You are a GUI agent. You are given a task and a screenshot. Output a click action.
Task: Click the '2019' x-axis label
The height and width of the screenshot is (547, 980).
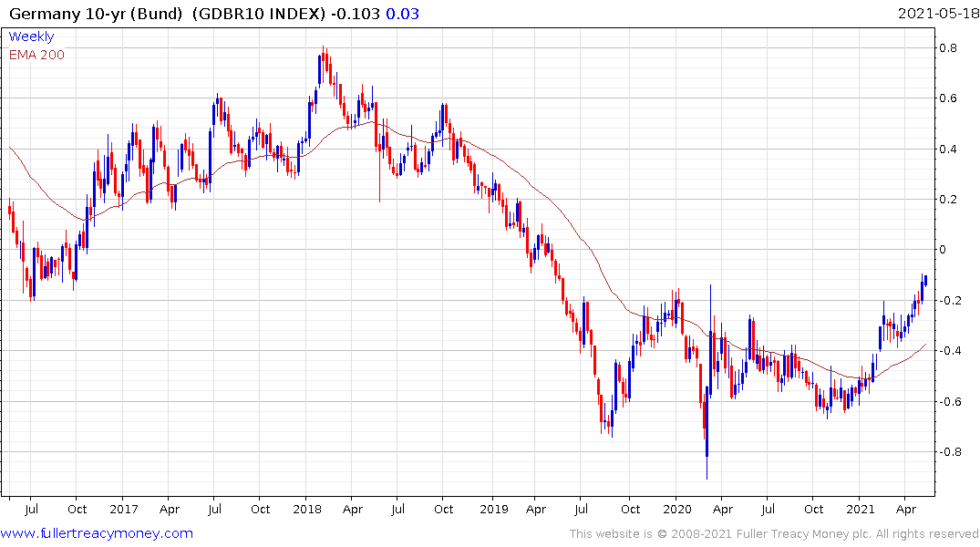[494, 509]
